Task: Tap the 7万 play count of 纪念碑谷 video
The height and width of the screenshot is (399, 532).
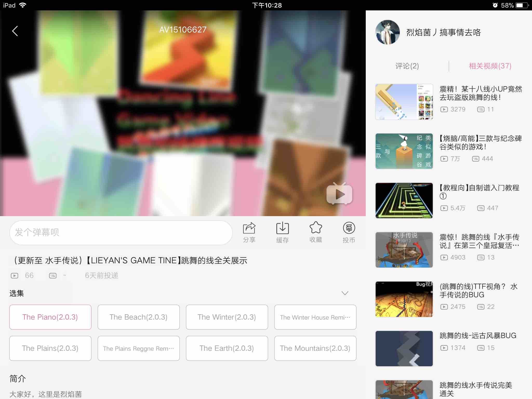Action: pyautogui.click(x=455, y=159)
